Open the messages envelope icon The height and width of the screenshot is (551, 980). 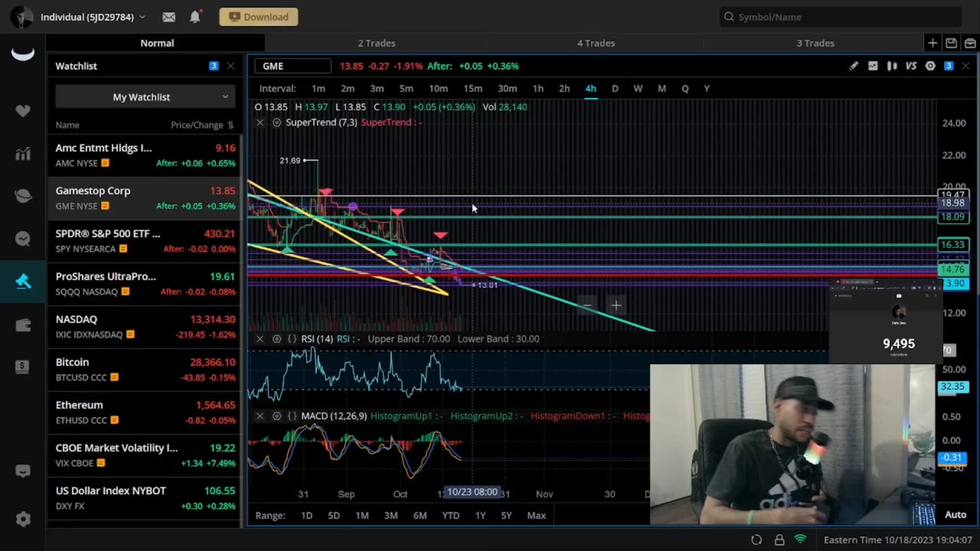point(168,17)
